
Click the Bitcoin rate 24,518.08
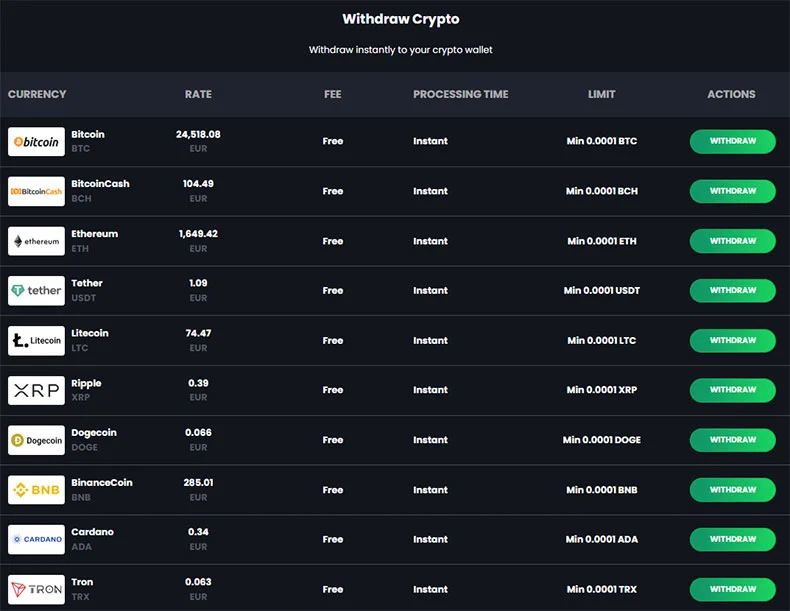198,134
